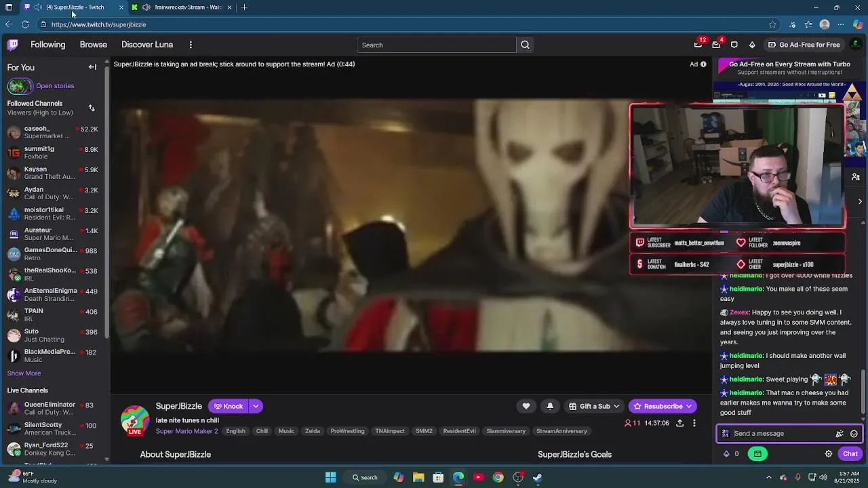
Task: Expand collapsed chat panel chevron
Action: (x=860, y=202)
